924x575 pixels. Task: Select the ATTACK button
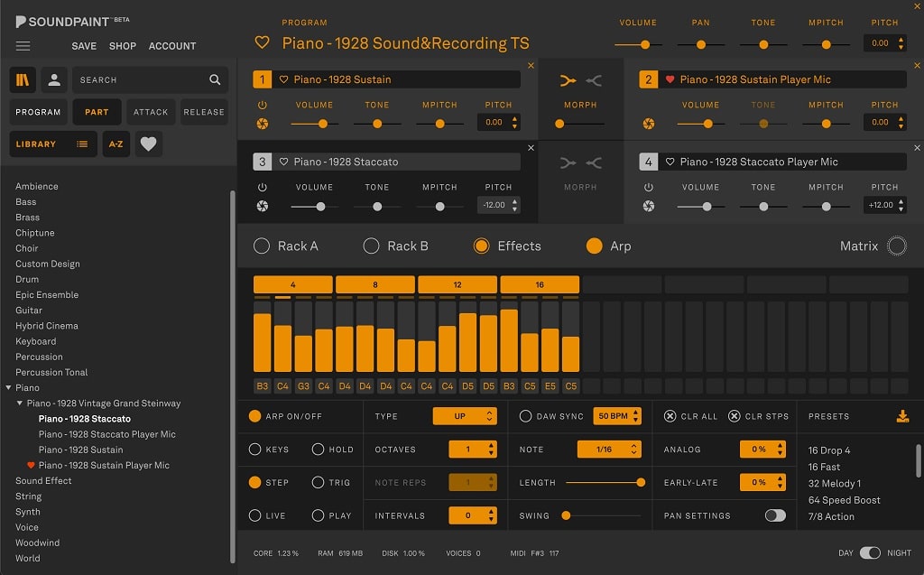pos(151,112)
